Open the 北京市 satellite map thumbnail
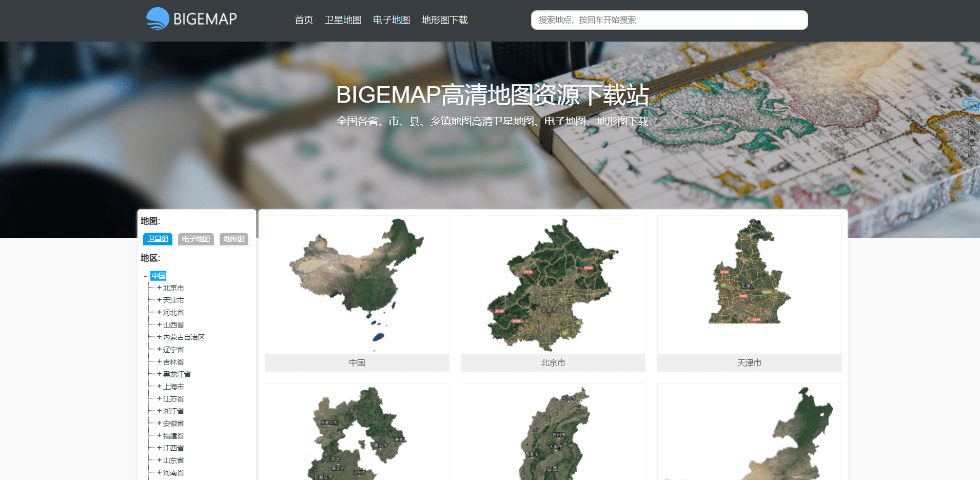Image resolution: width=980 pixels, height=480 pixels. click(x=553, y=285)
